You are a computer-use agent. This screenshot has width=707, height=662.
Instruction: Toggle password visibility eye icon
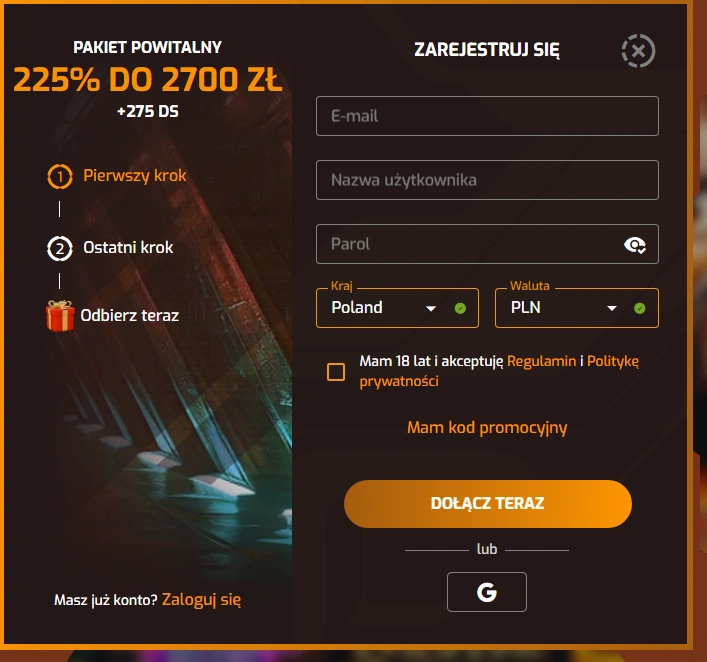coord(635,245)
